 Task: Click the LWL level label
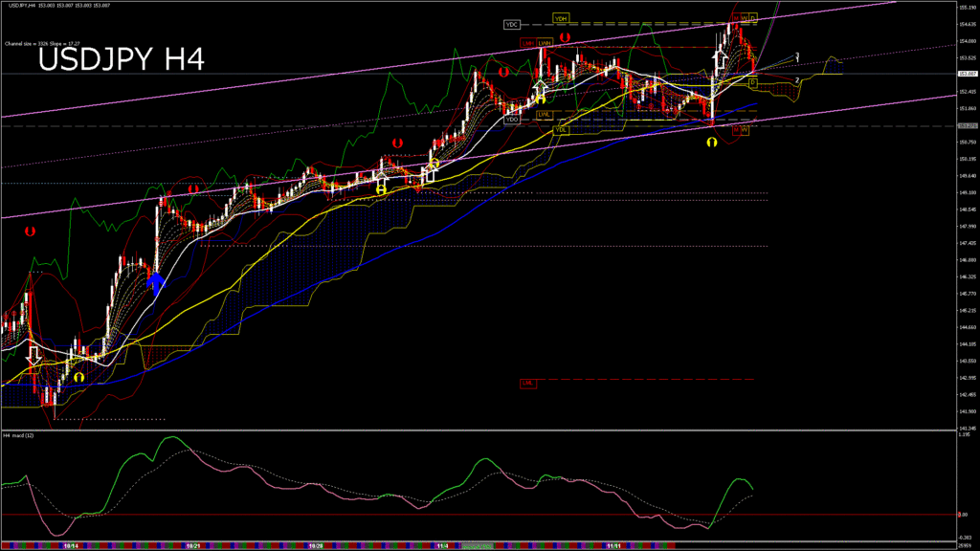[545, 115]
